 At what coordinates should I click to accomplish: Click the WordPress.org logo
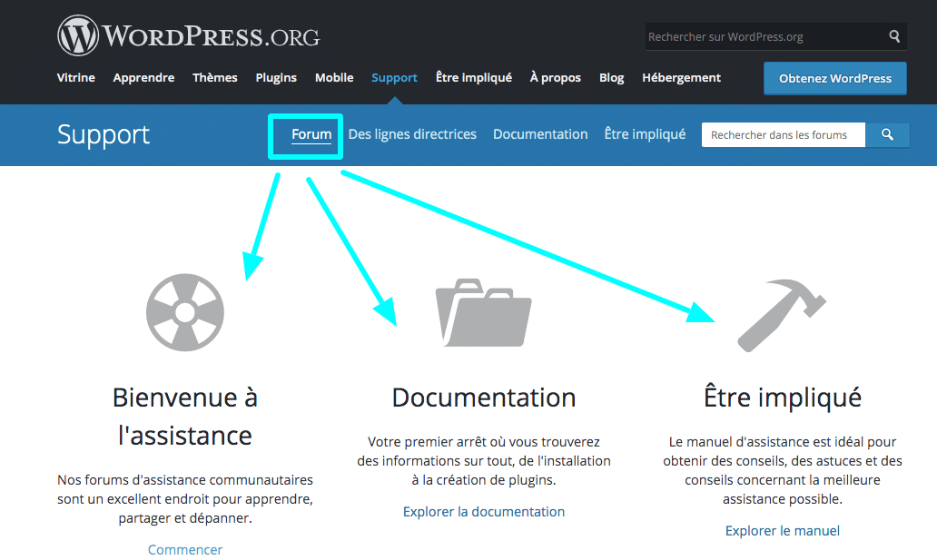point(188,34)
